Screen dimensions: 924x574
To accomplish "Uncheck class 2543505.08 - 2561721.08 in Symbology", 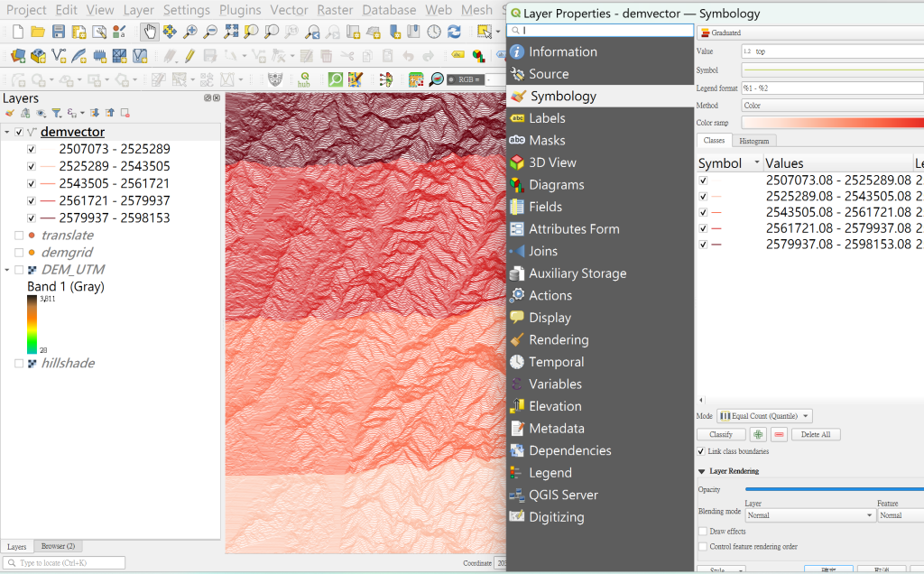I will [703, 212].
